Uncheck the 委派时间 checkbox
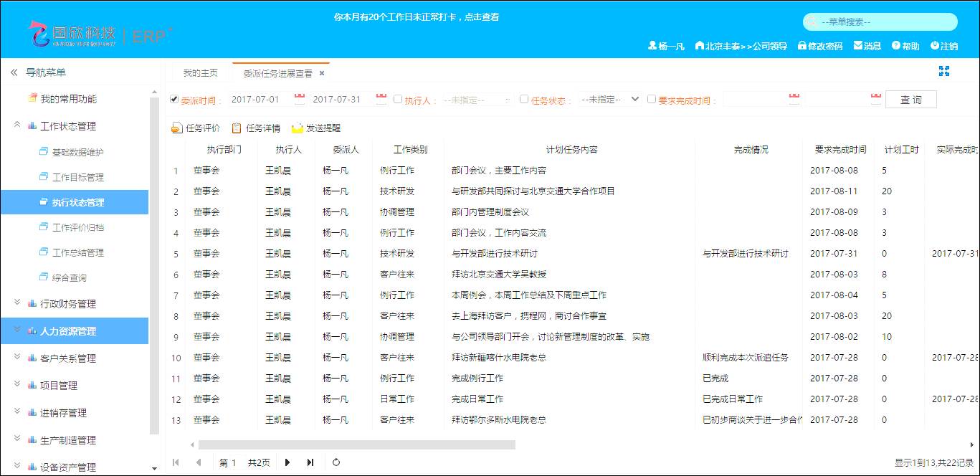 [174, 99]
